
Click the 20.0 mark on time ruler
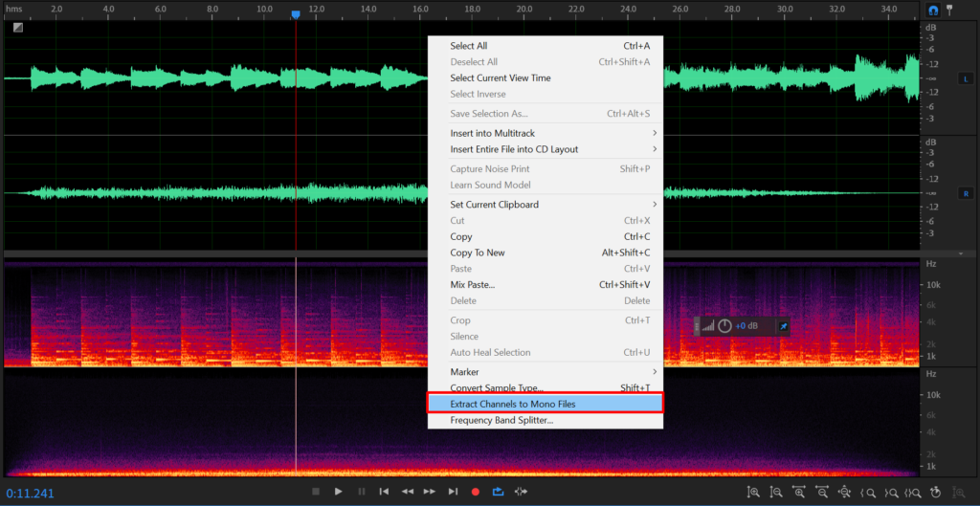[523, 10]
